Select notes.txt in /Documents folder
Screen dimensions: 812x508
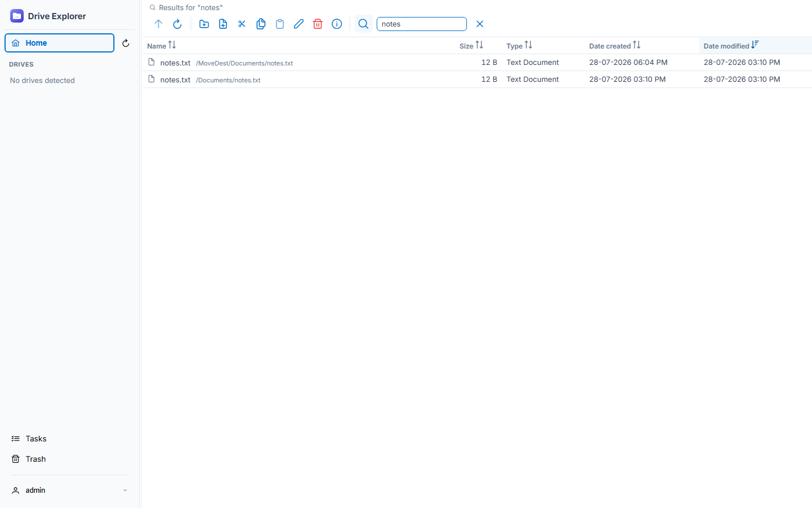coord(477,80)
